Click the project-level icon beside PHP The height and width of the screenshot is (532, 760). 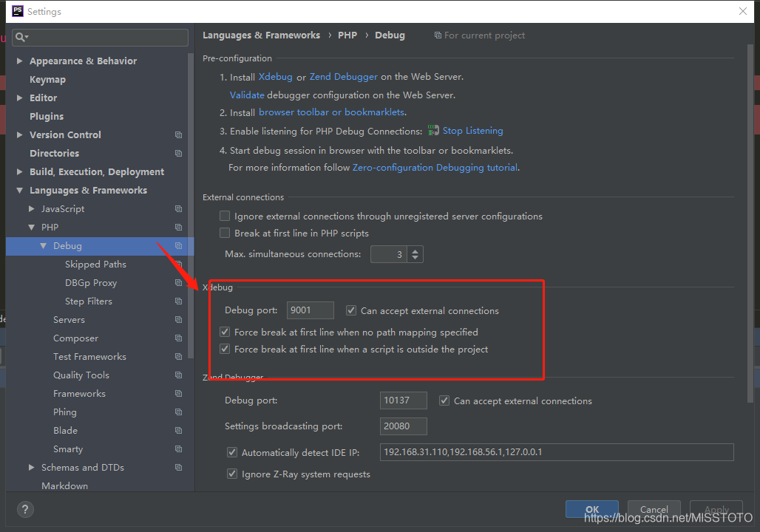pos(178,228)
